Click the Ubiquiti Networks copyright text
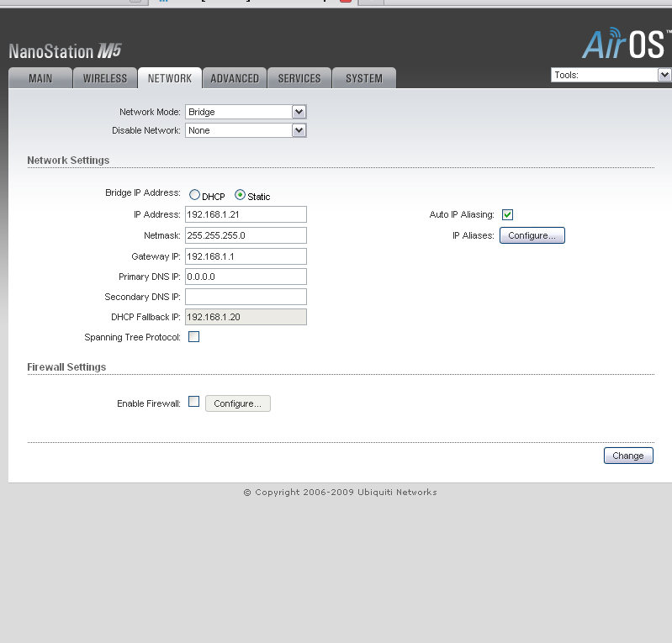The image size is (672, 643). point(341,493)
